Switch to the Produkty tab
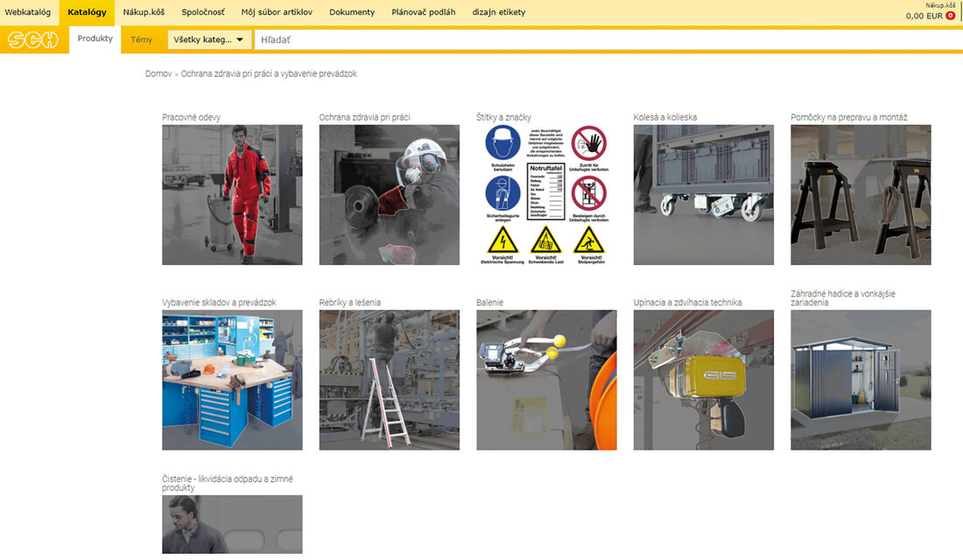This screenshot has width=963, height=560. [x=95, y=38]
